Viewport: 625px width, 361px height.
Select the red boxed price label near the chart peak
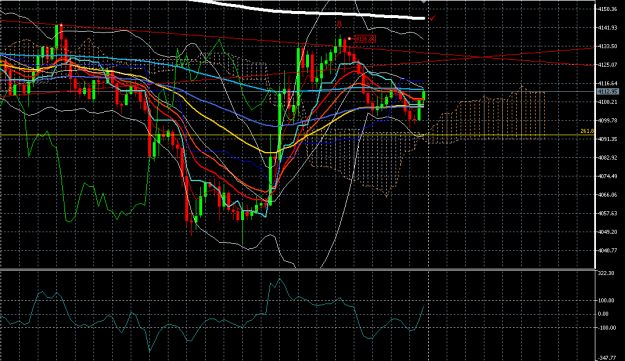pos(365,39)
